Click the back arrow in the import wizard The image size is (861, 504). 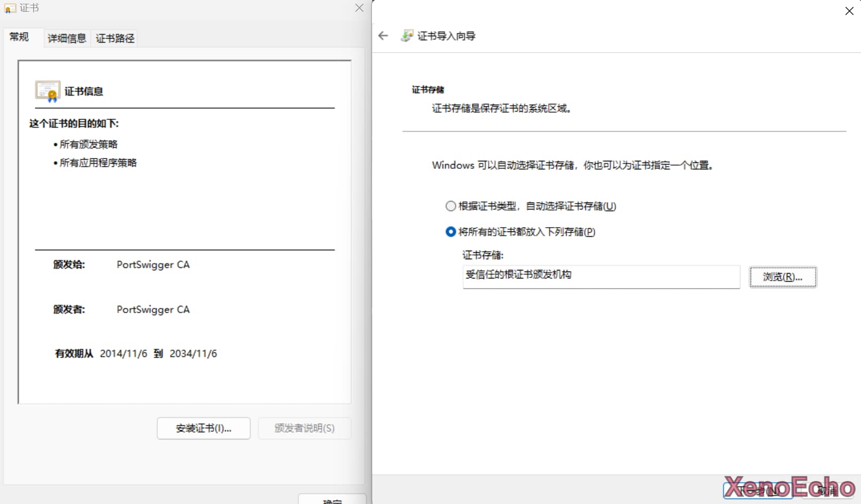(383, 36)
